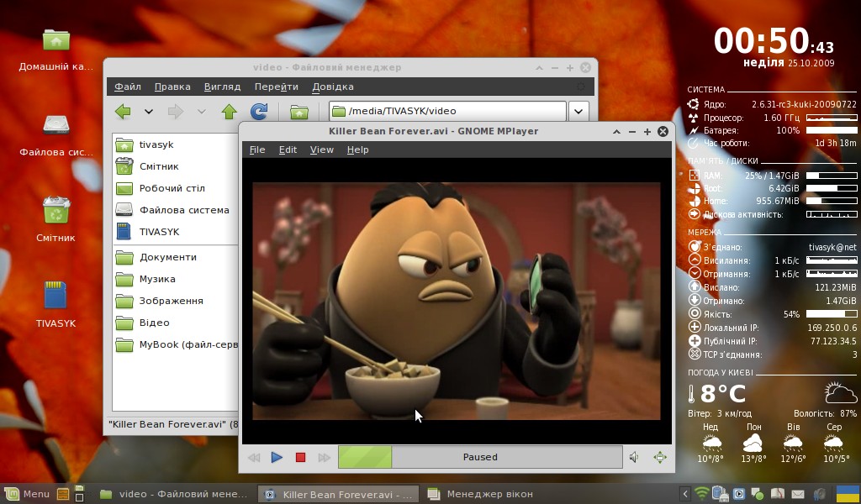Switch to the video file manager taskbar button
The image size is (861, 504).
173,494
